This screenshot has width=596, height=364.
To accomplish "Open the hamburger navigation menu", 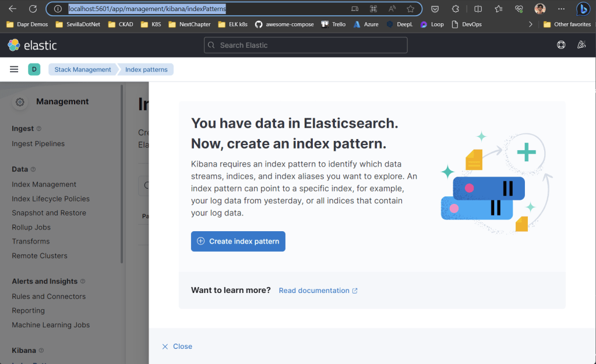I will coord(14,69).
